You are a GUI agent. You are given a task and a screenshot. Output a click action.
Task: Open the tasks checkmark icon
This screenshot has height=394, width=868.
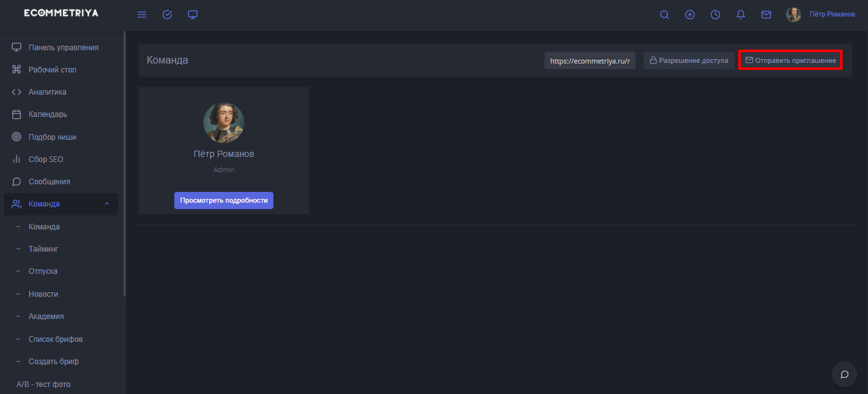click(167, 15)
